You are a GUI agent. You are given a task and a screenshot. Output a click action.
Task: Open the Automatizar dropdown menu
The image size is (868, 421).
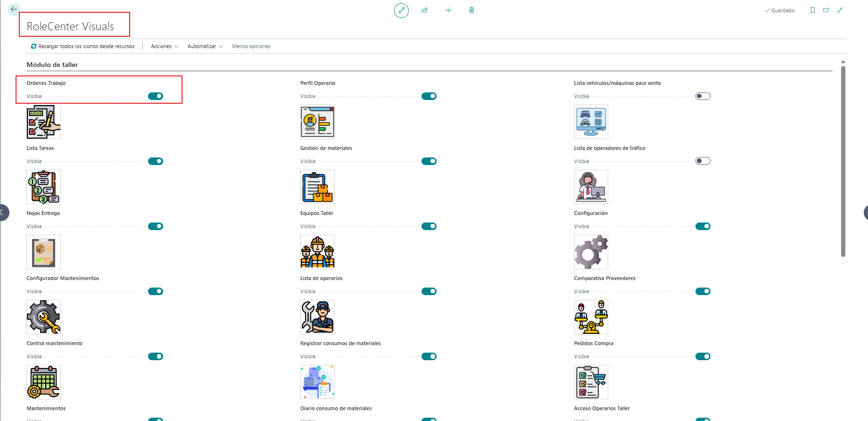point(205,46)
